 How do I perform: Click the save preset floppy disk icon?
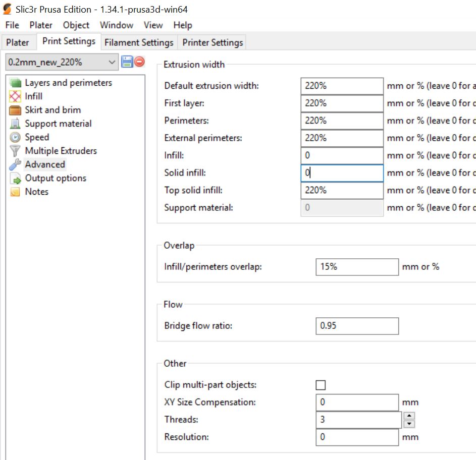tap(127, 62)
